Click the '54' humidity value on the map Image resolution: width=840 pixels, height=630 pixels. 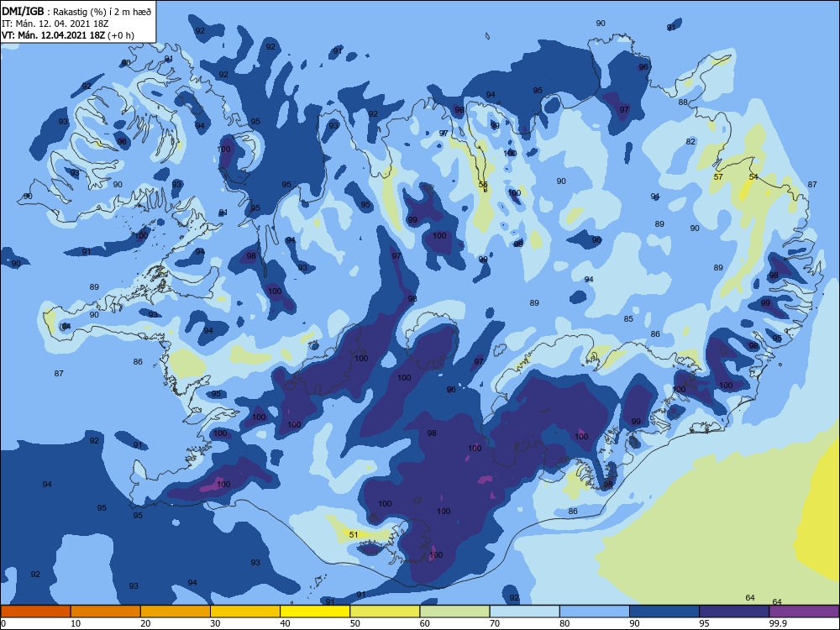pos(753,176)
